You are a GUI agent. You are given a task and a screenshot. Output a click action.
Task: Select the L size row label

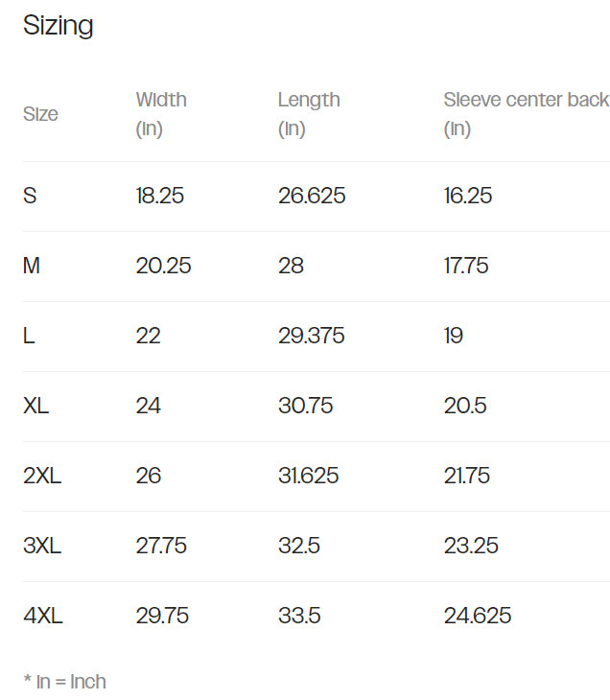pos(29,336)
